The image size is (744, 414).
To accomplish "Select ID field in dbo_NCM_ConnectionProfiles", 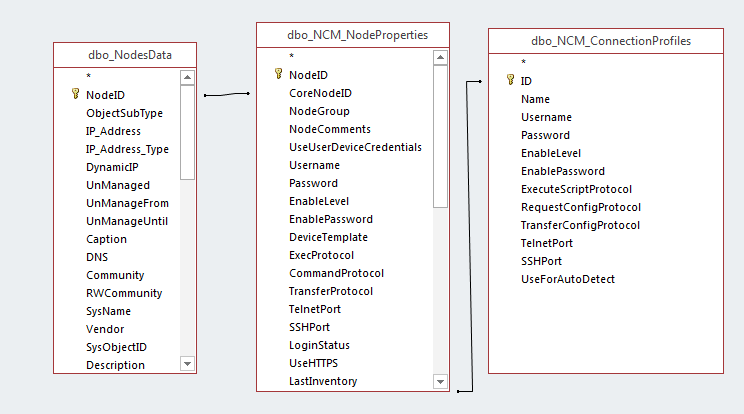I will click(526, 82).
